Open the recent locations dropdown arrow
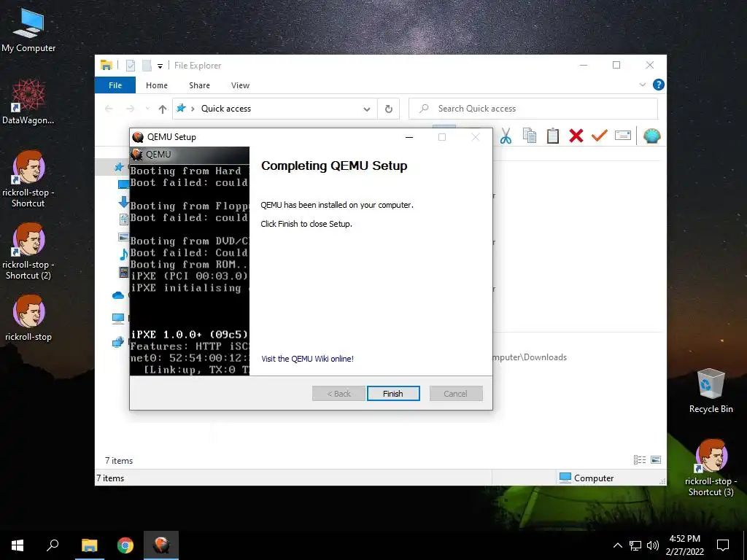The height and width of the screenshot is (560, 747). [147, 109]
